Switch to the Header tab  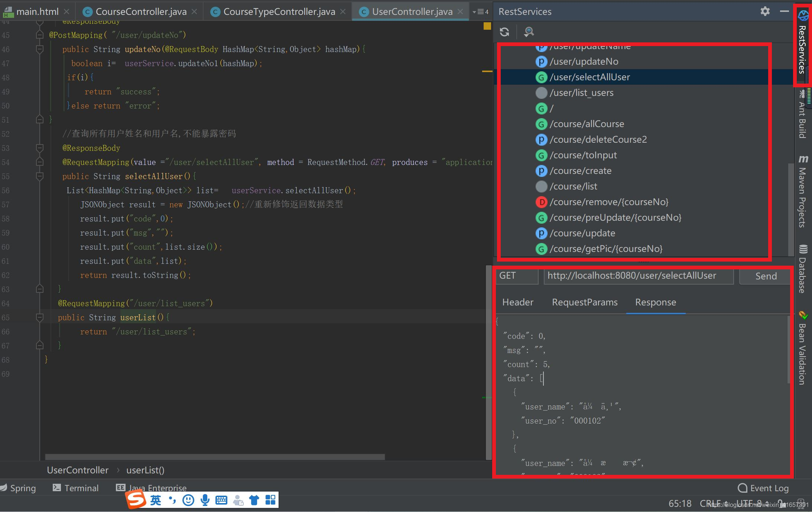click(518, 302)
